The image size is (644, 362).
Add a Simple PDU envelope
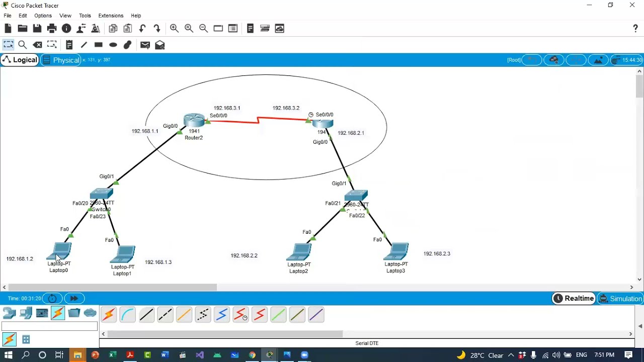coord(145,45)
